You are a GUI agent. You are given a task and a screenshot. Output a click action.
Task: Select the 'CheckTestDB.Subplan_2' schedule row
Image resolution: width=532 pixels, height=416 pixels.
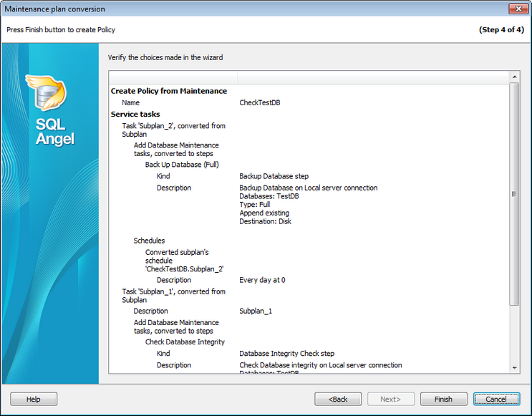(x=184, y=261)
